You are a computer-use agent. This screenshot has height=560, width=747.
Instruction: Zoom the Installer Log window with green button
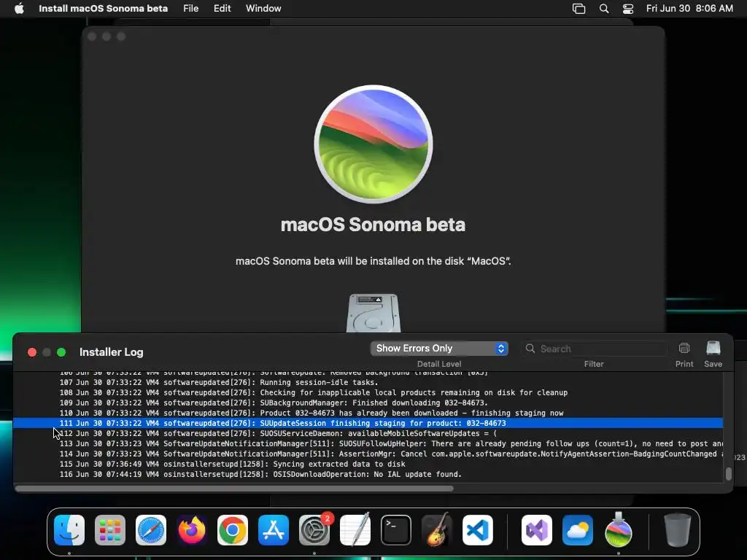pyautogui.click(x=61, y=352)
